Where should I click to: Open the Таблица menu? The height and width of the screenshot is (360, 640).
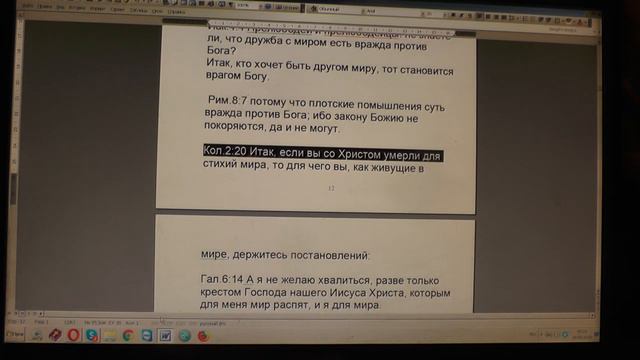click(138, 10)
